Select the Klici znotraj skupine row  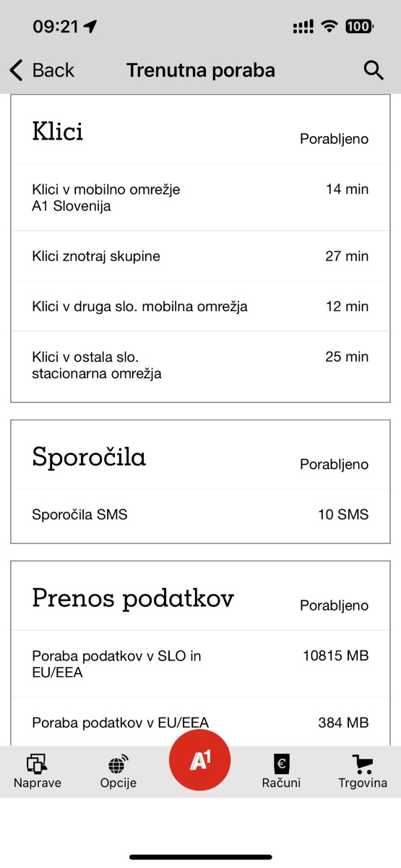coord(200,256)
